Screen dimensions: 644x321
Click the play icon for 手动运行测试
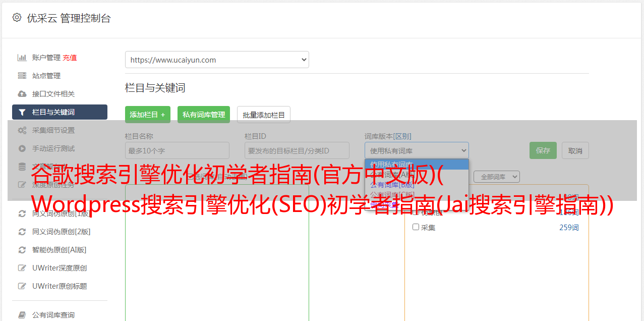pyautogui.click(x=22, y=148)
